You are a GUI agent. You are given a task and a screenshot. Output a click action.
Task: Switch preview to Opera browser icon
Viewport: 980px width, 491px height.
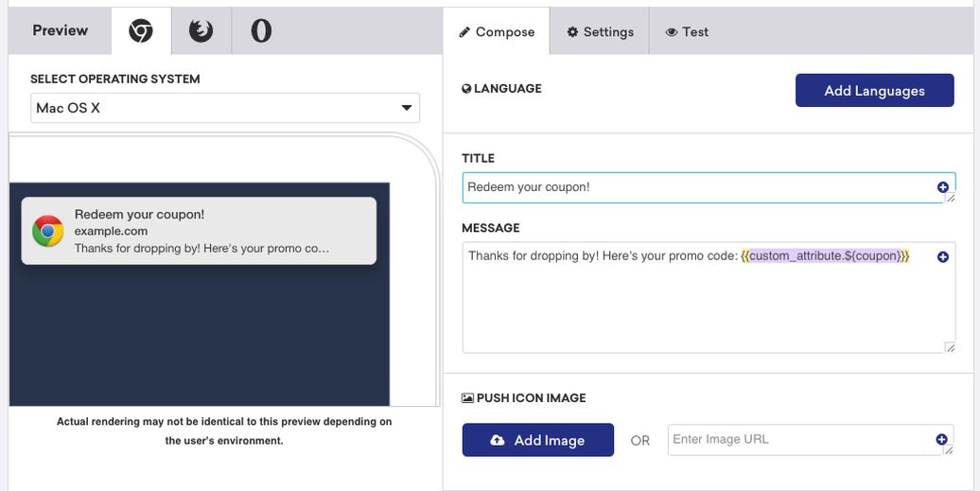(261, 31)
